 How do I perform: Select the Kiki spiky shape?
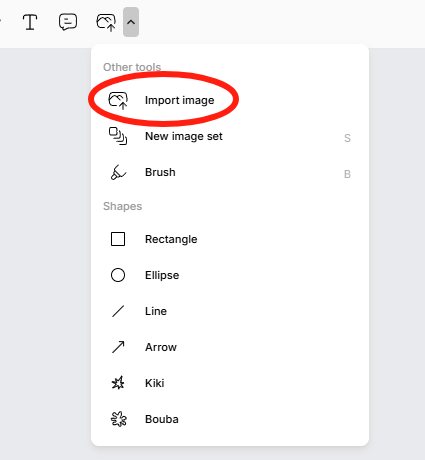tap(230, 383)
